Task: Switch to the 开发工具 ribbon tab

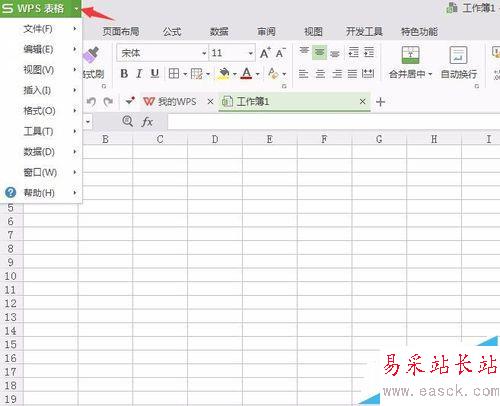Action: pyautogui.click(x=364, y=32)
